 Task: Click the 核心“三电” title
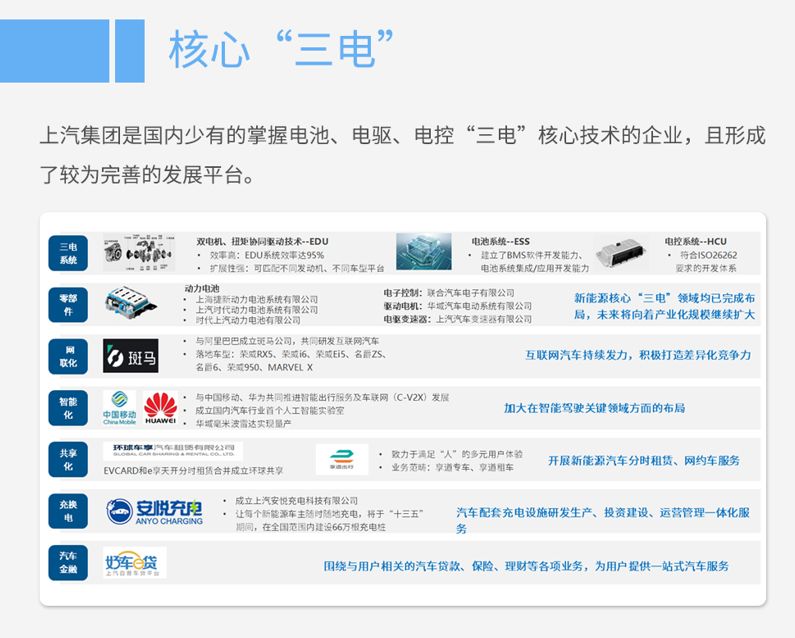click(281, 49)
